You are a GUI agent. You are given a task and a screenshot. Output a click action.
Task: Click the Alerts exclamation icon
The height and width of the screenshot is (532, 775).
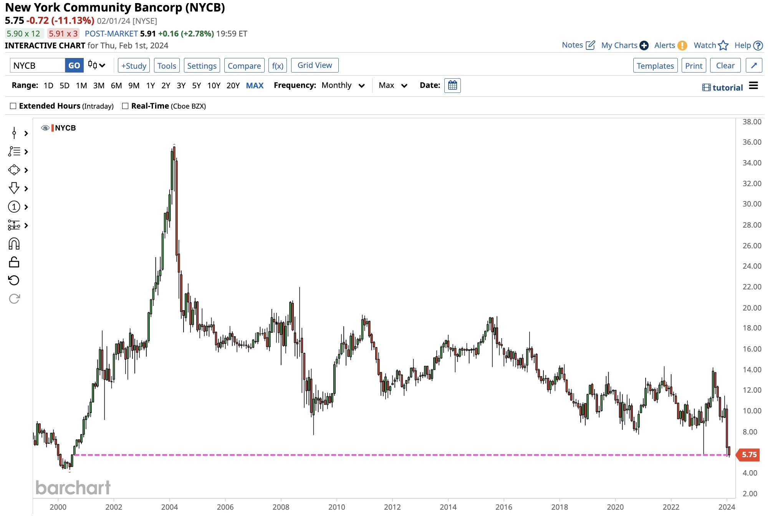(682, 45)
